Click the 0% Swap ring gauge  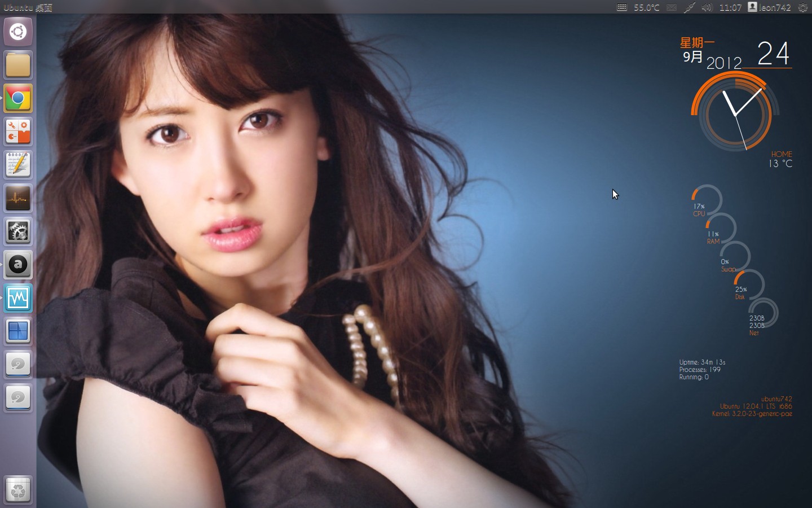click(735, 256)
